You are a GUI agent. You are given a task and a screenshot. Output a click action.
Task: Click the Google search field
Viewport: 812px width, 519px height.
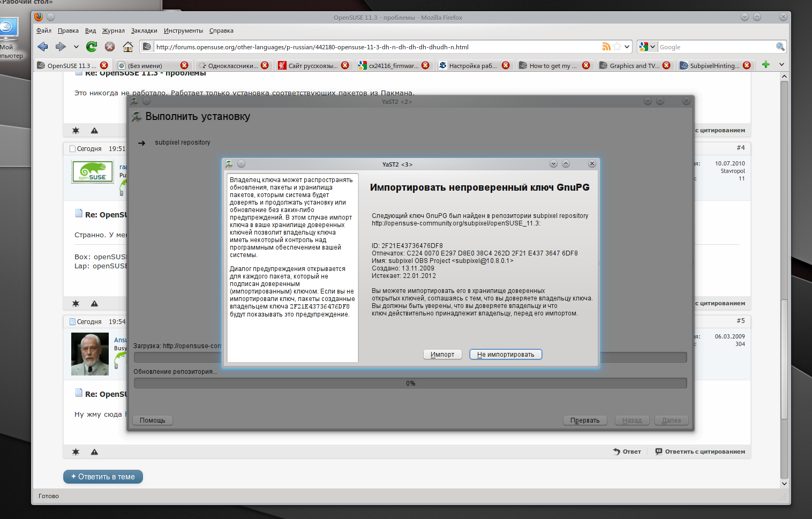716,47
